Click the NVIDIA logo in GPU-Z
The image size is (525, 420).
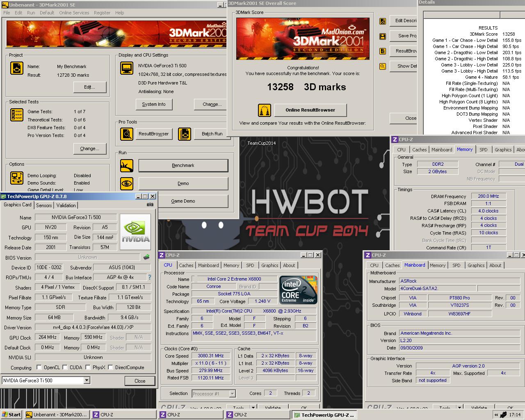tap(135, 232)
